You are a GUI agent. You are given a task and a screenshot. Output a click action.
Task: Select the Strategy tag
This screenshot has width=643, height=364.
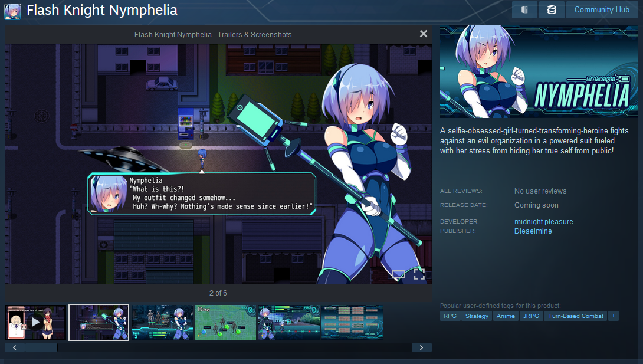[477, 316]
